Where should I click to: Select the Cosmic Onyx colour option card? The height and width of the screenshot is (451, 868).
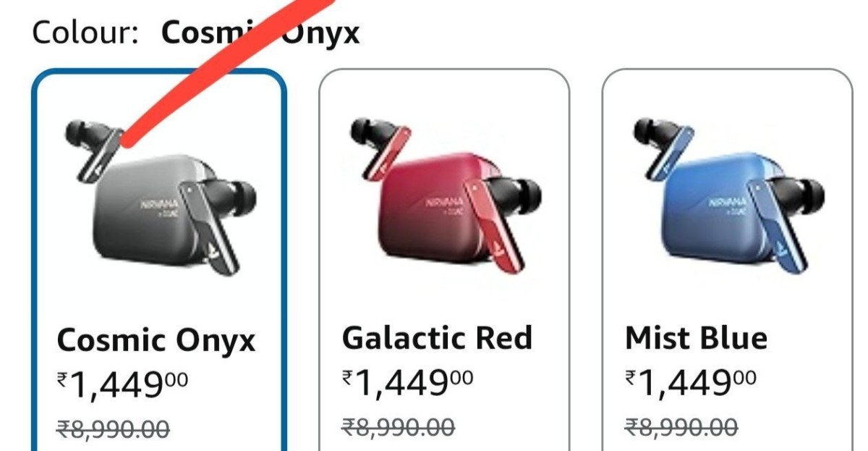click(159, 261)
